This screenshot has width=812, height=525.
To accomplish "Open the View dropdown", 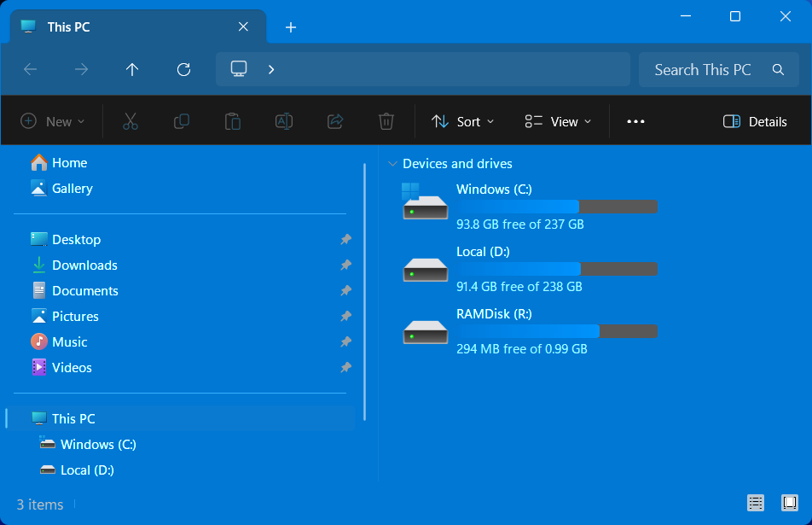I will 557,122.
